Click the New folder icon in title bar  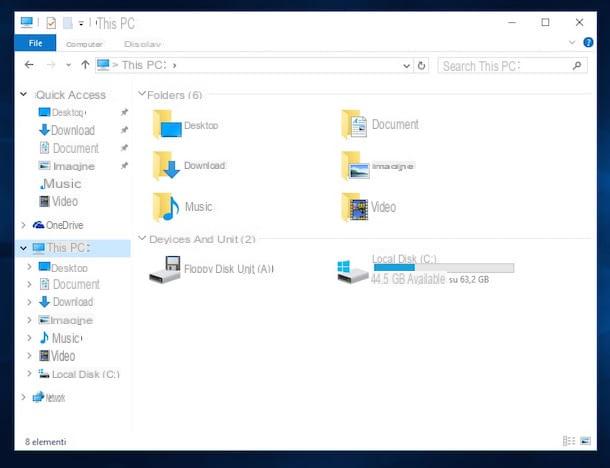coord(68,23)
